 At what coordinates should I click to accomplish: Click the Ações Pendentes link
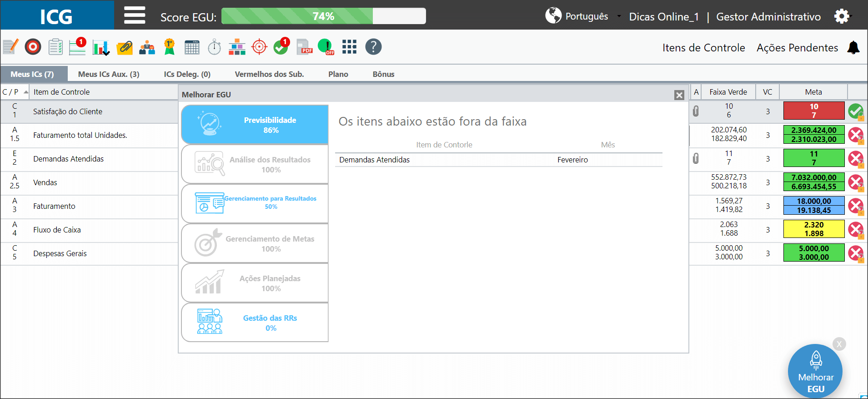797,48
